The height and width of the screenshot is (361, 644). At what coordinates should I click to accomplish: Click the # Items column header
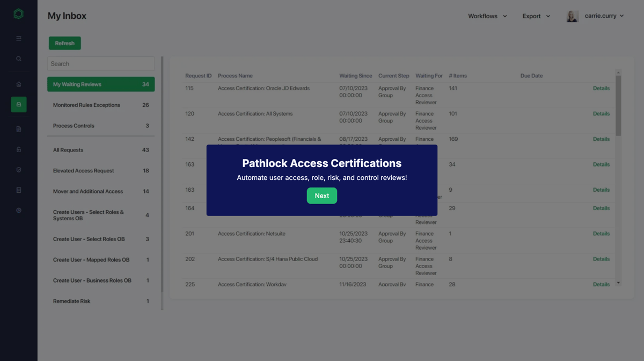click(458, 76)
